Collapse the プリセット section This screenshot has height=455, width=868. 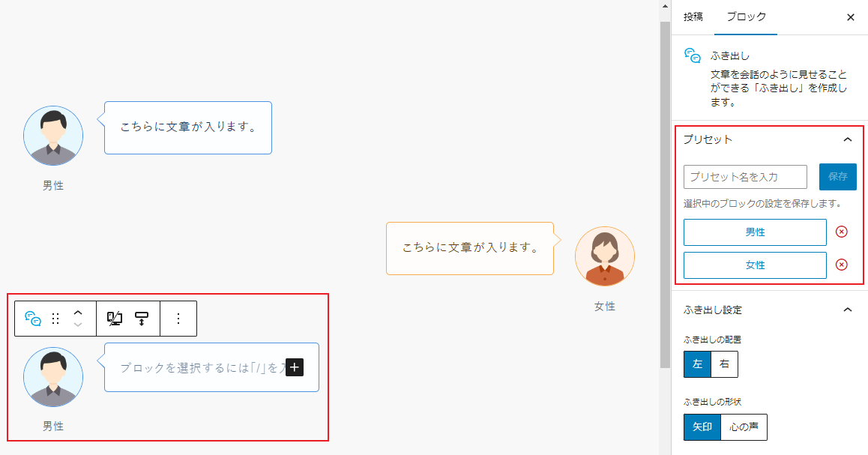[x=848, y=139]
